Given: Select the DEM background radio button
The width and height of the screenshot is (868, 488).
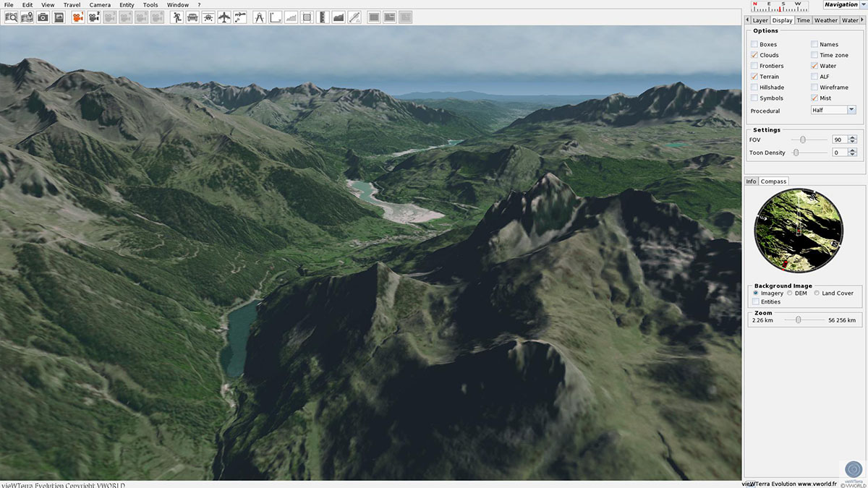Looking at the screenshot, I should point(790,293).
